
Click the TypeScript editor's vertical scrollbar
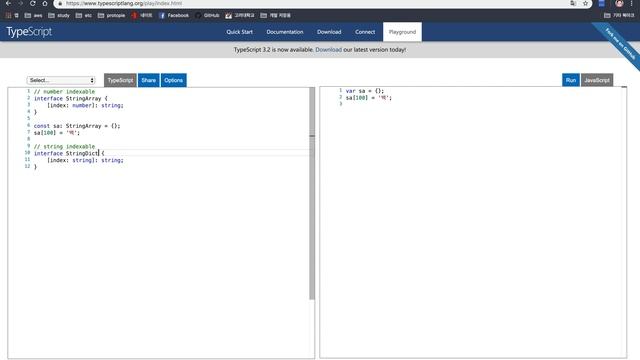[x=312, y=194]
